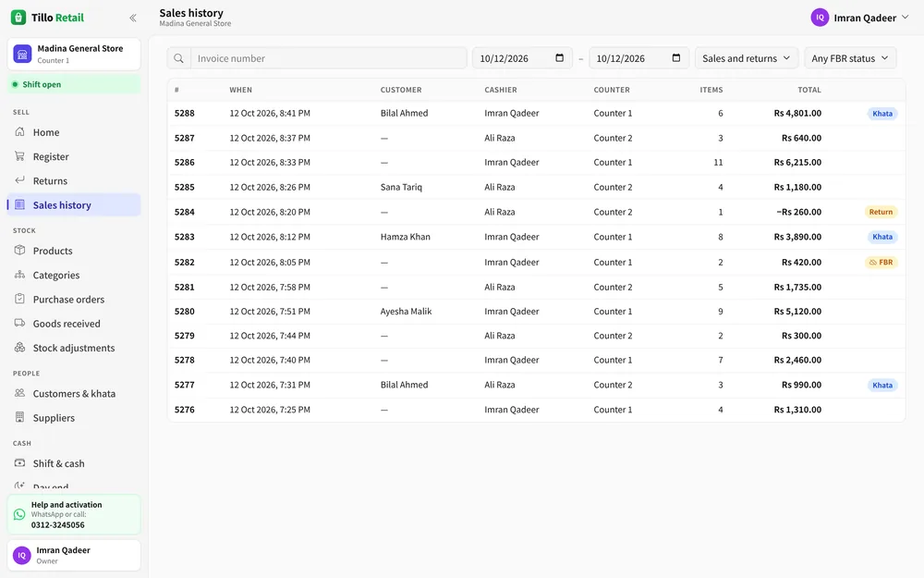The width and height of the screenshot is (924, 578).
Task: Open Products from the sidebar
Action: pos(74,251)
